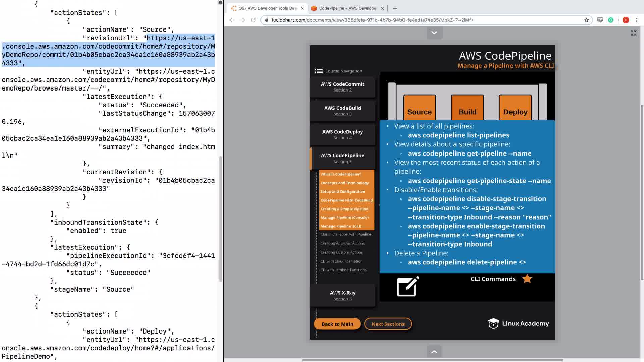Click the notes edit pencil icon

click(408, 287)
